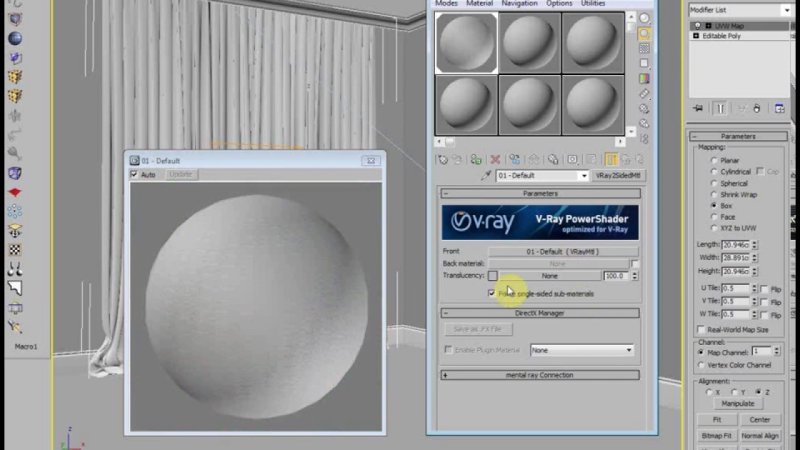Screen dimensions: 800x450
Task: Select Spherical mapping option
Action: (x=714, y=183)
